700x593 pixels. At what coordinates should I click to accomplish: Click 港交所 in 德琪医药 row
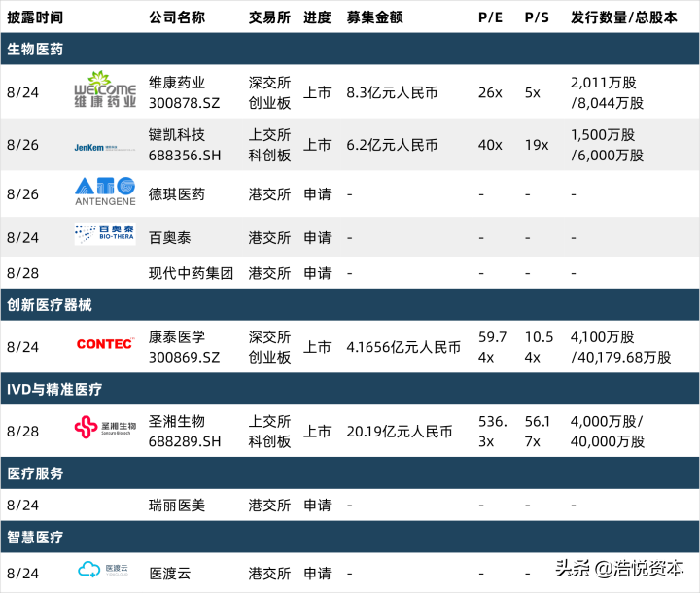pyautogui.click(x=269, y=194)
